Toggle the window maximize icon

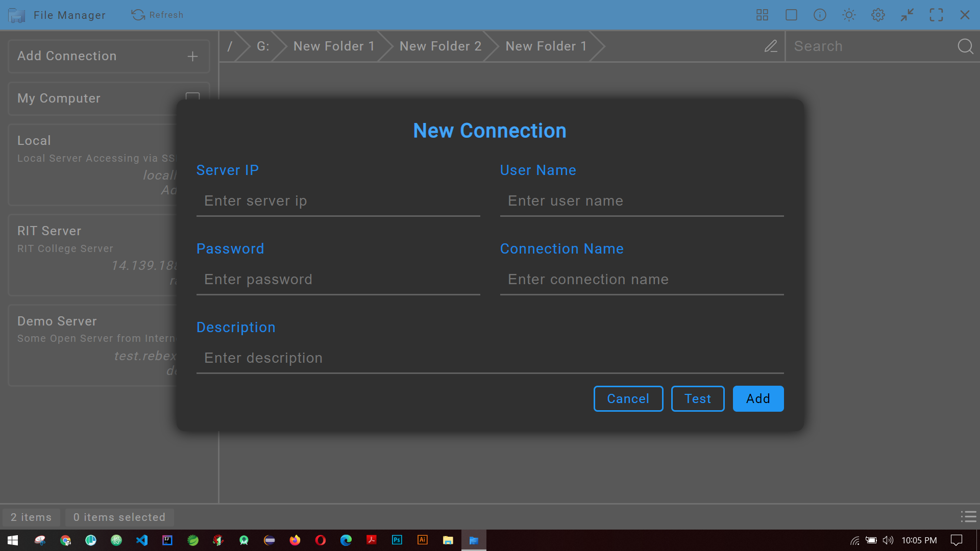pos(936,15)
